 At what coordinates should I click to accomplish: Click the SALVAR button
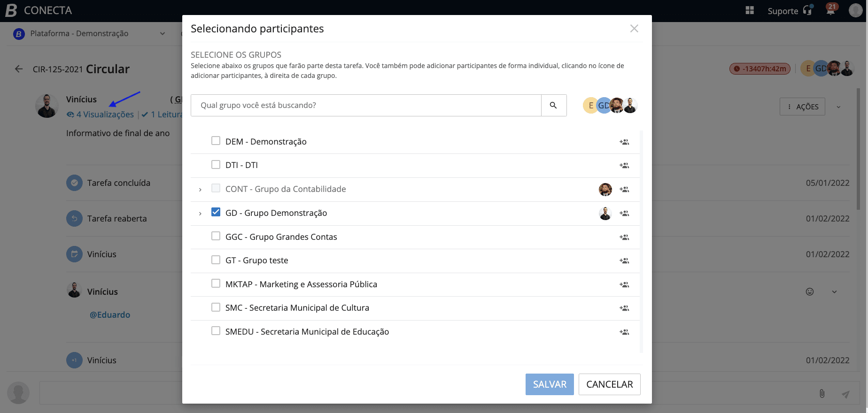point(550,384)
